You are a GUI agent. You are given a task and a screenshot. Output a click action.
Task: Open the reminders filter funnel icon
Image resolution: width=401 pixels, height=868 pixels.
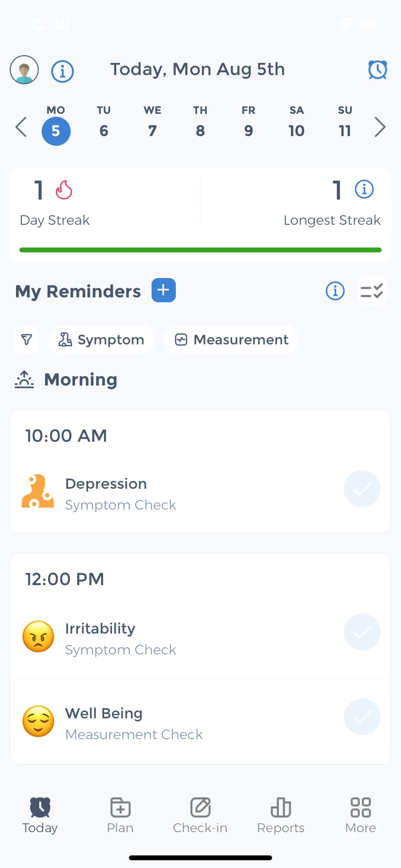pyautogui.click(x=27, y=340)
